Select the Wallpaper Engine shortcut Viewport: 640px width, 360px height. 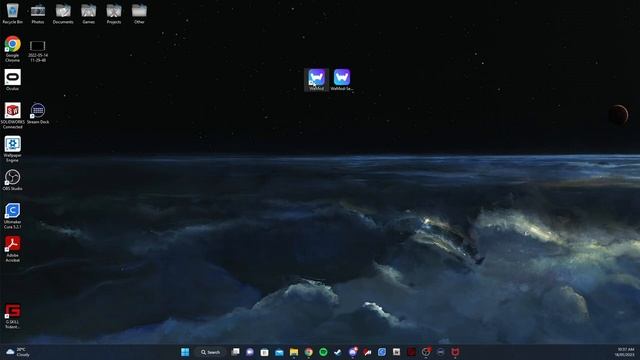[x=13, y=149]
